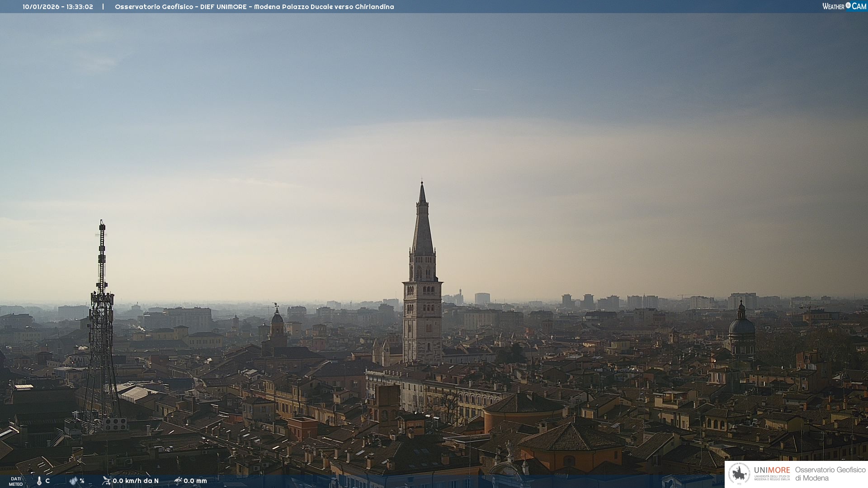Click the rainfall reading 0.0 mm

(195, 481)
